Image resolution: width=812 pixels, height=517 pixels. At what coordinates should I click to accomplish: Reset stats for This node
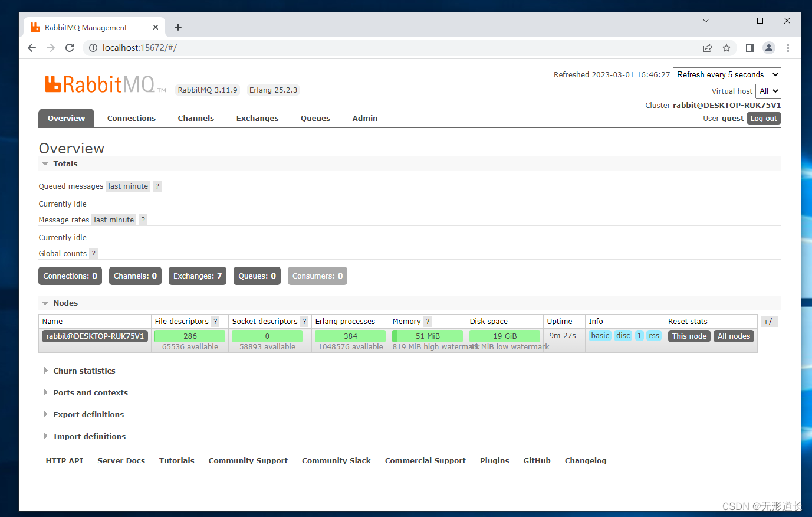pyautogui.click(x=689, y=336)
